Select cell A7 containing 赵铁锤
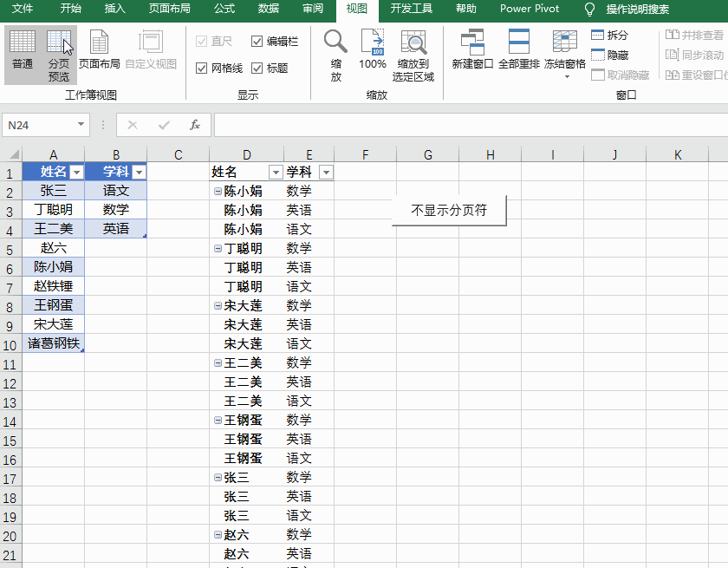Image resolution: width=728 pixels, height=568 pixels. [54, 285]
